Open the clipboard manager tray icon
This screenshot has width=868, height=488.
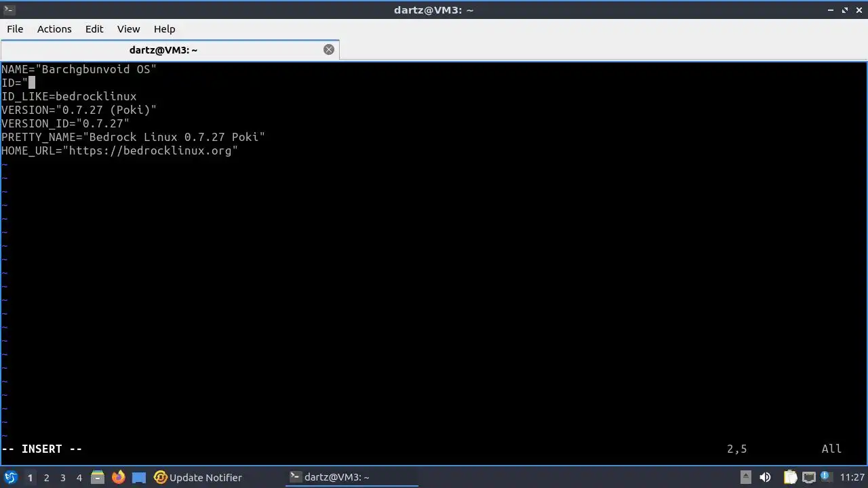pyautogui.click(x=790, y=477)
